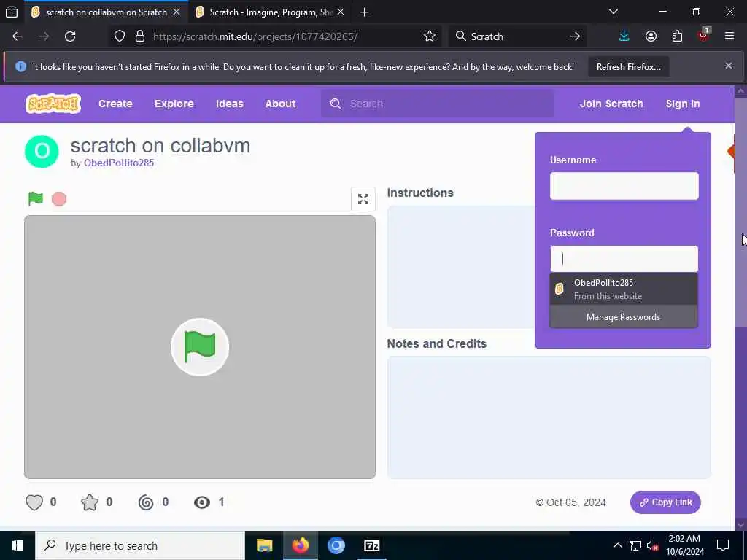Open a new tab with plus button
Screen dimensions: 747x560
point(365,12)
